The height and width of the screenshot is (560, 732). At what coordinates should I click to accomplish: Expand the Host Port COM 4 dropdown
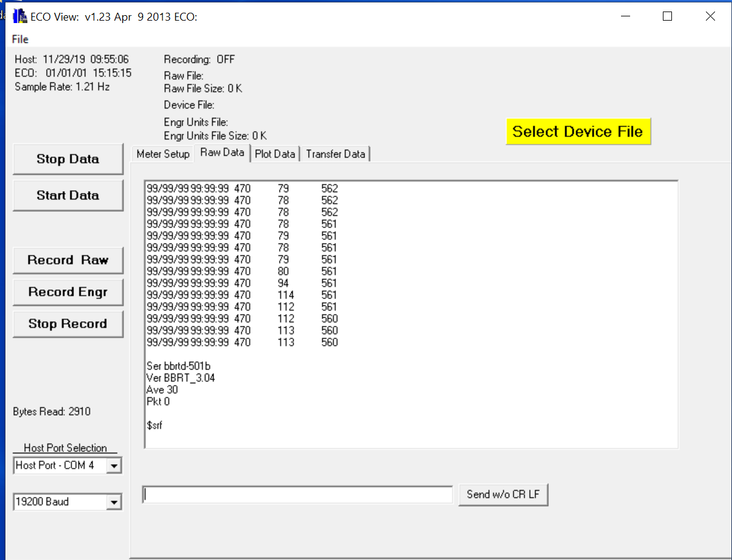pos(114,466)
